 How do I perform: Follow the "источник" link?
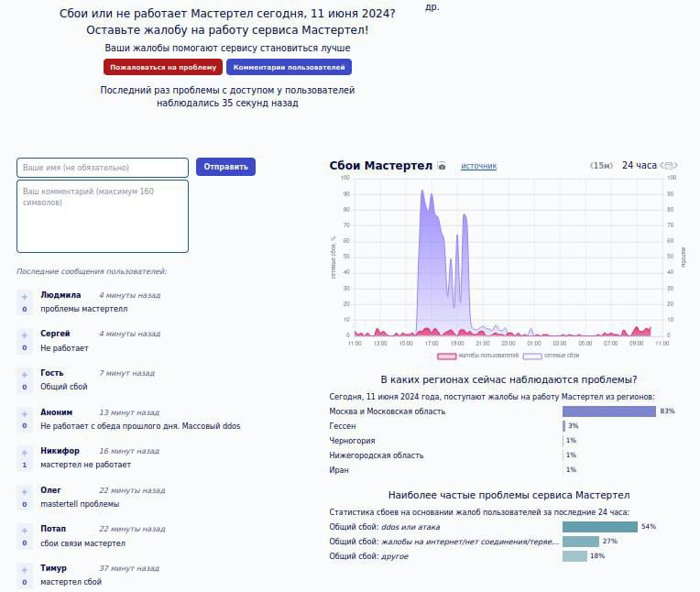(x=478, y=167)
